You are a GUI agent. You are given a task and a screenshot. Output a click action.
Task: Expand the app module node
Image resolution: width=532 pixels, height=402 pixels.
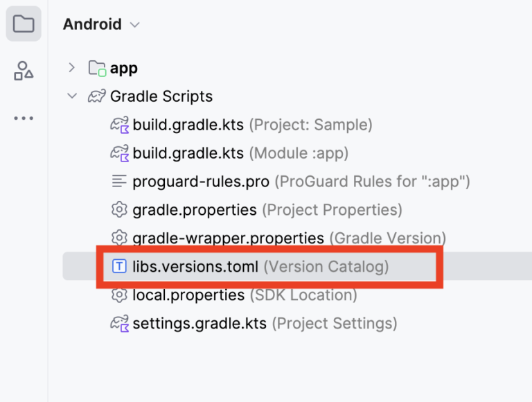click(x=71, y=68)
